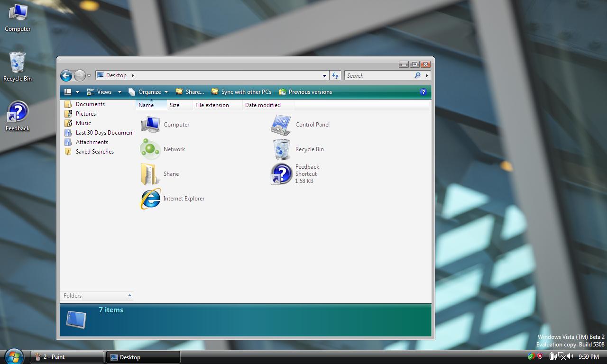The image size is (607, 364).
Task: Sort by Date modified column
Action: [268, 105]
